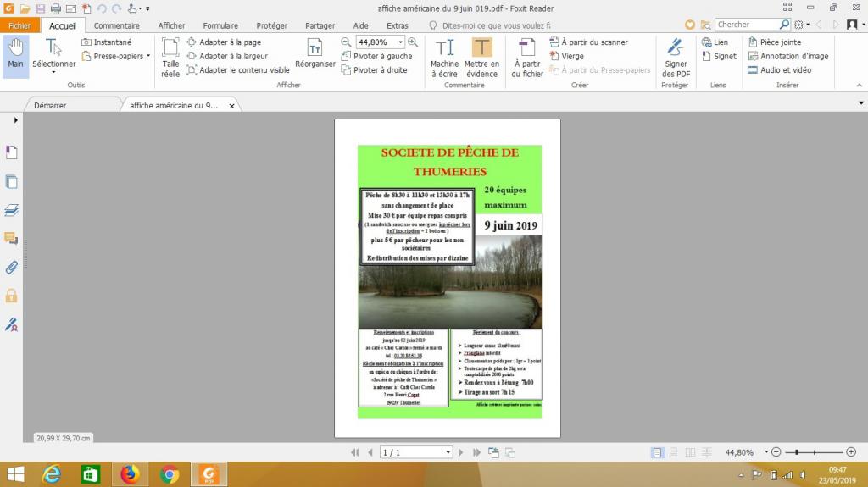The height and width of the screenshot is (487, 868).
Task: Open the Partager tab
Action: pyautogui.click(x=320, y=25)
